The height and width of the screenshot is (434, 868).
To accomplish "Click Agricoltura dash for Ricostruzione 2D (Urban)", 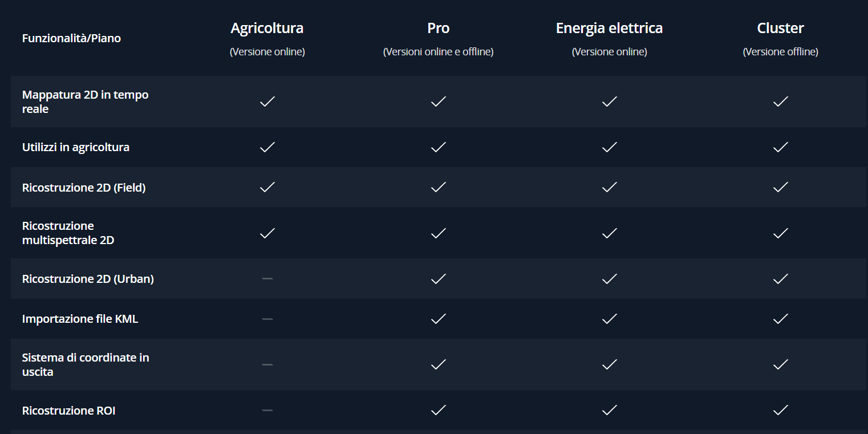I will (267, 278).
